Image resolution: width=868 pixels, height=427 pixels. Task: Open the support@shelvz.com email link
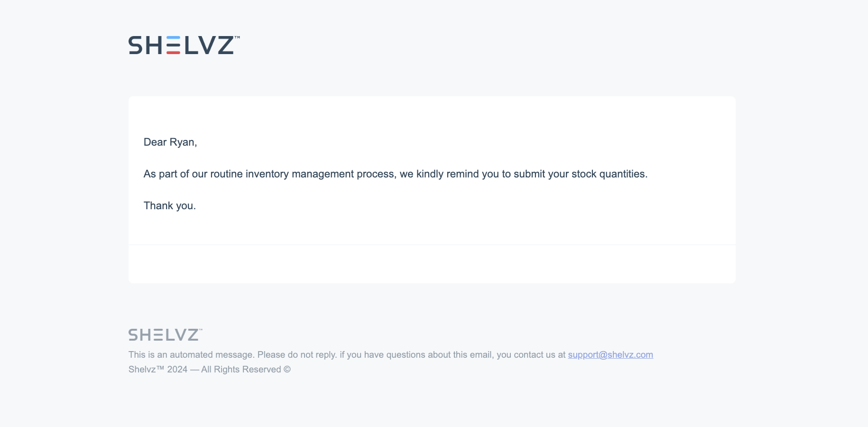tap(610, 355)
